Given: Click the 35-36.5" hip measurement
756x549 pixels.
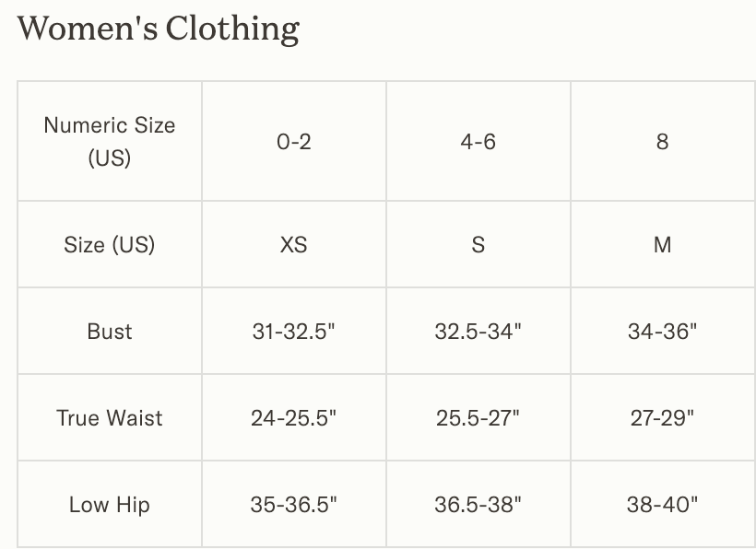Looking at the screenshot, I should click(x=294, y=505).
